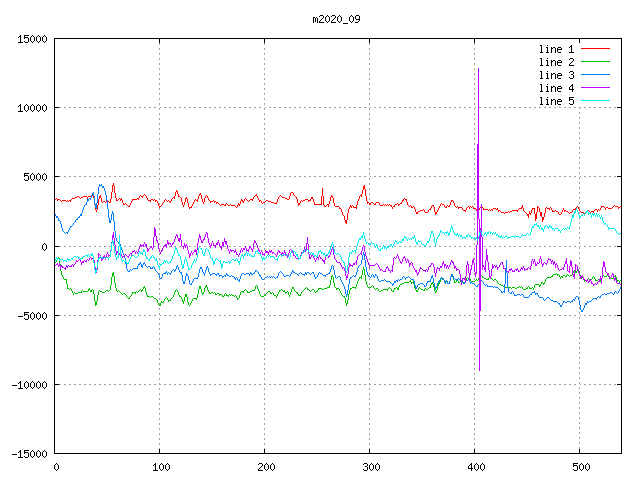Viewport: 640px width, 480px height.
Task: Click the -10000 y-axis tick label
Action: (28, 385)
